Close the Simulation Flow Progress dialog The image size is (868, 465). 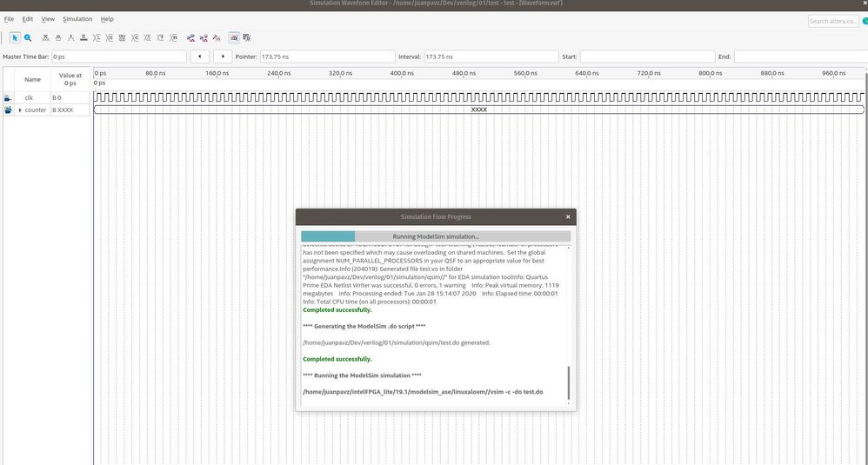click(568, 216)
